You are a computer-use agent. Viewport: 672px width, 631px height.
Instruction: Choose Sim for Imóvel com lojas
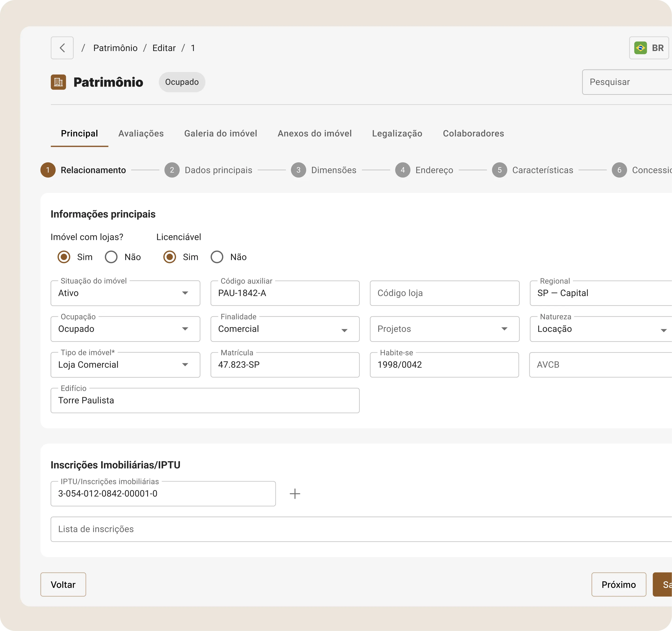pos(64,257)
